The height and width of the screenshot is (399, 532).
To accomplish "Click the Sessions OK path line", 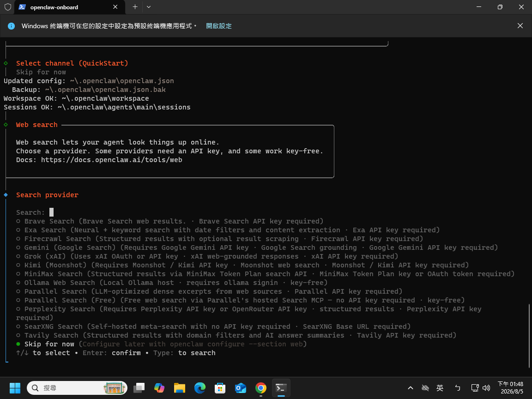I will [97, 107].
